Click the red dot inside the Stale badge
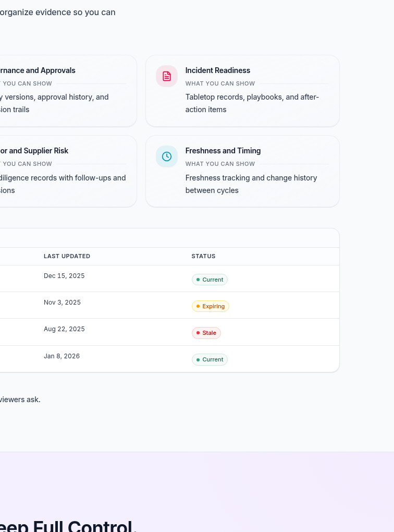 (x=199, y=333)
